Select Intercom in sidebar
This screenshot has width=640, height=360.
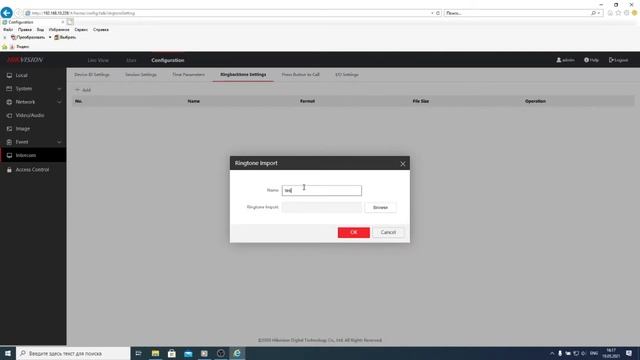point(33,156)
